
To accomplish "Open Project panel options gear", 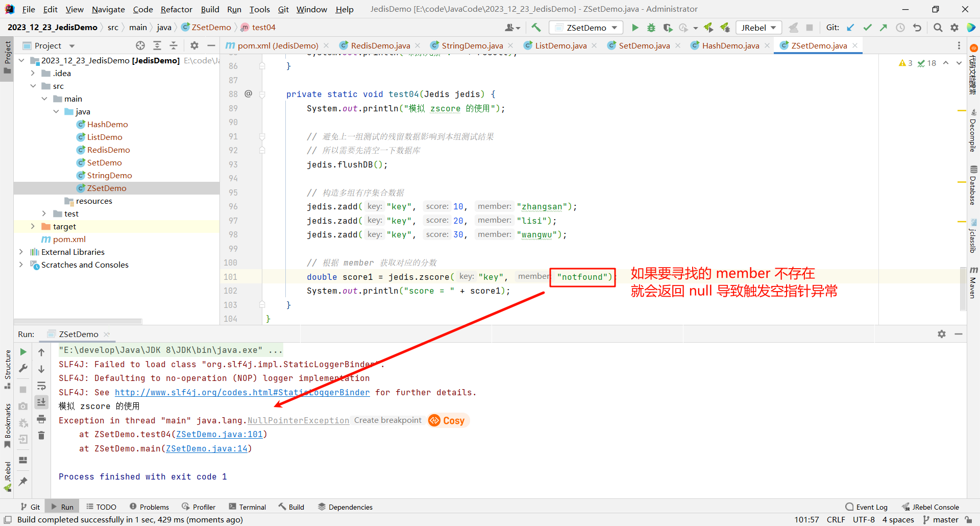I will [x=194, y=45].
